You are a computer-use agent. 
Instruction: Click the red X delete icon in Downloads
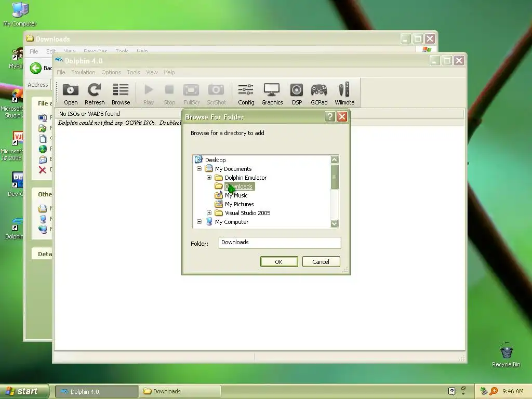[x=43, y=170]
